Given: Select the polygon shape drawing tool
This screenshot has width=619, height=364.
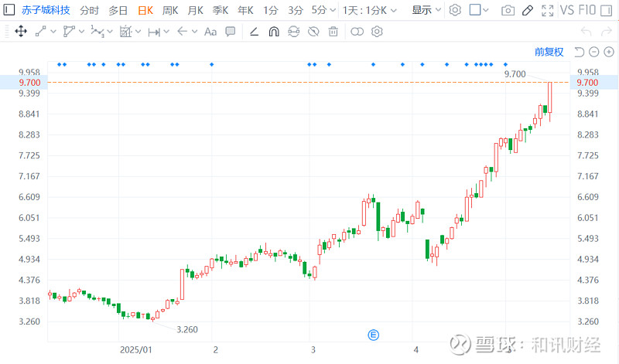Looking at the screenshot, I should coord(69,31).
